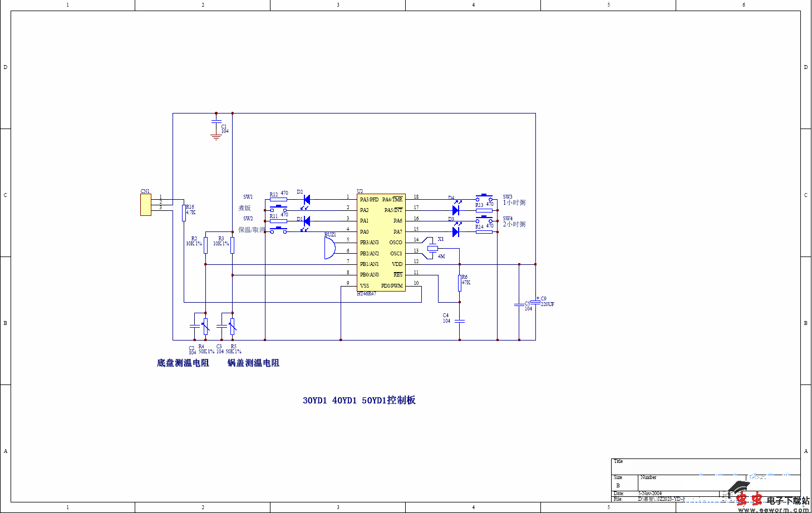This screenshot has width=812, height=513.
Task: Click the 底盘测温电阻 label text
Action: (183, 363)
